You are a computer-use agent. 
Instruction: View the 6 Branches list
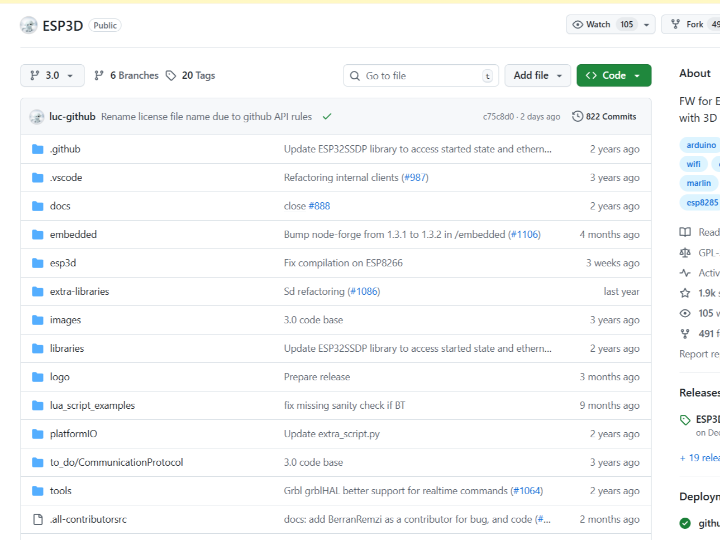(x=126, y=76)
